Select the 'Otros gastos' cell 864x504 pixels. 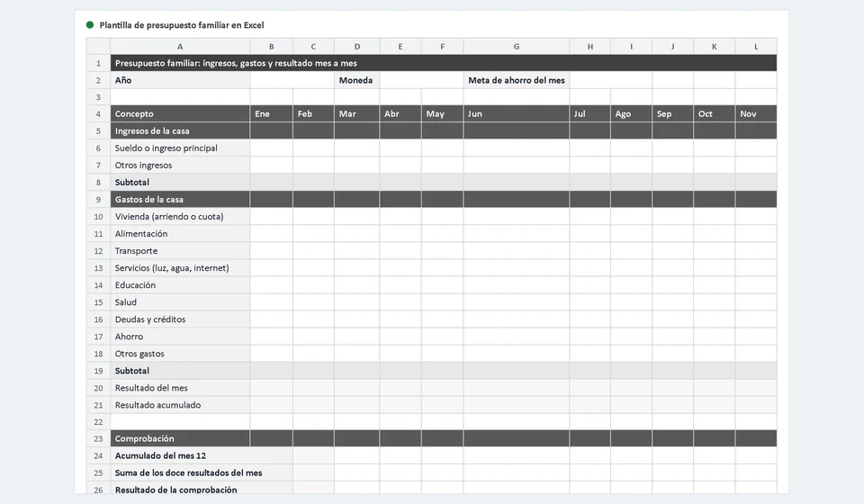coord(180,354)
